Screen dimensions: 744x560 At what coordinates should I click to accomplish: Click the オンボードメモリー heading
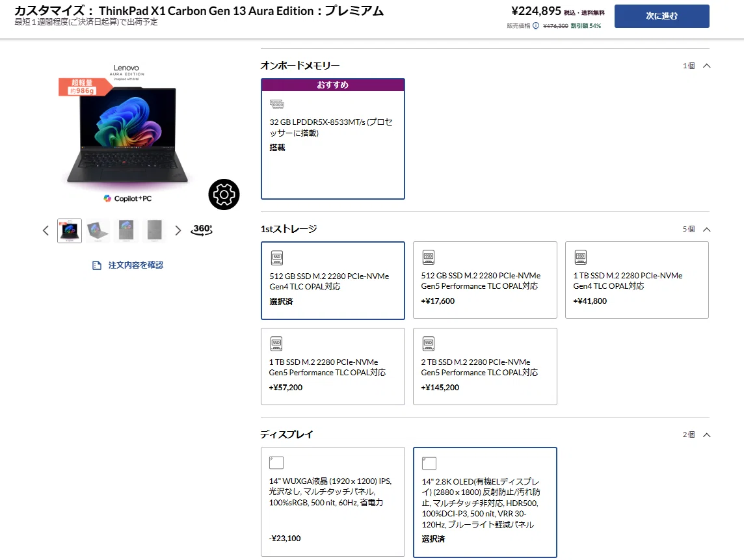(x=300, y=66)
